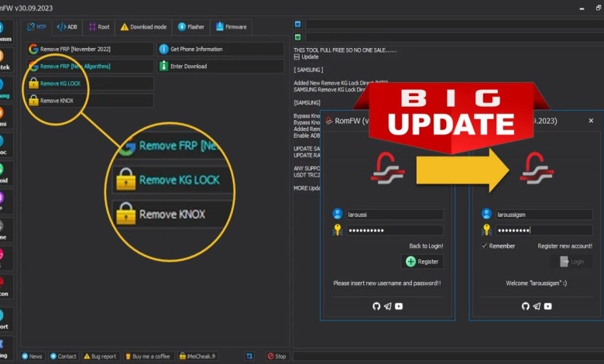Open the GitHub icon in the login dialog

pos(525,306)
